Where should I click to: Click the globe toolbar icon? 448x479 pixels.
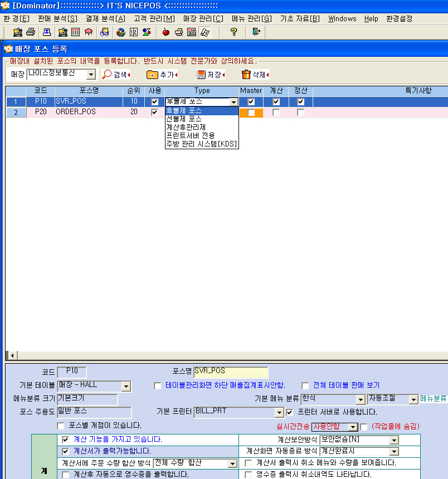[121, 32]
